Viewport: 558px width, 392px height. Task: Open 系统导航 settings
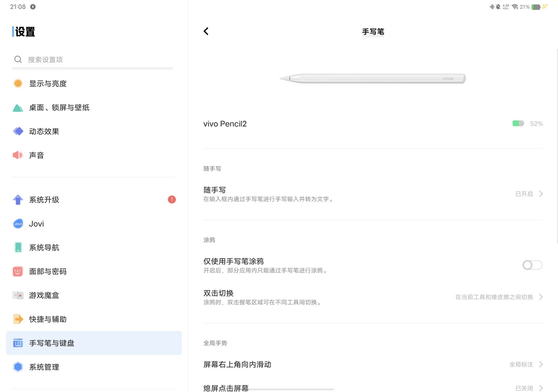[x=94, y=247]
